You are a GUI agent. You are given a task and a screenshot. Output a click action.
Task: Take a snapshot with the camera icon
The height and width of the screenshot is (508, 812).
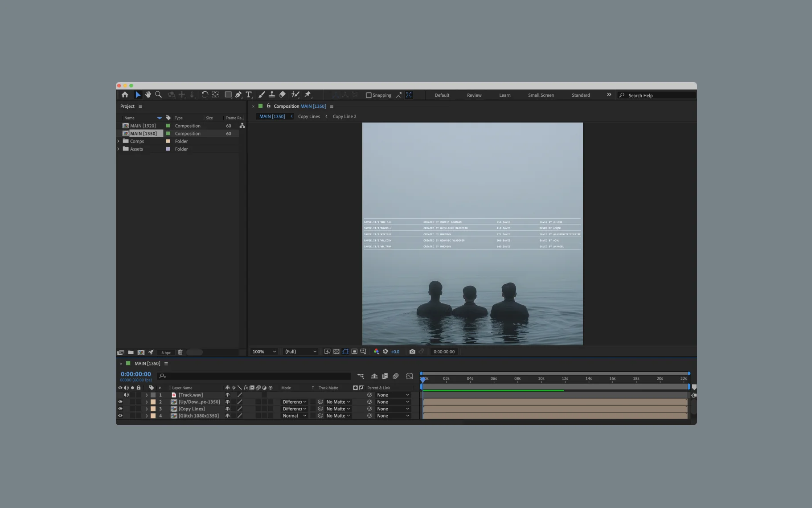[412, 352]
